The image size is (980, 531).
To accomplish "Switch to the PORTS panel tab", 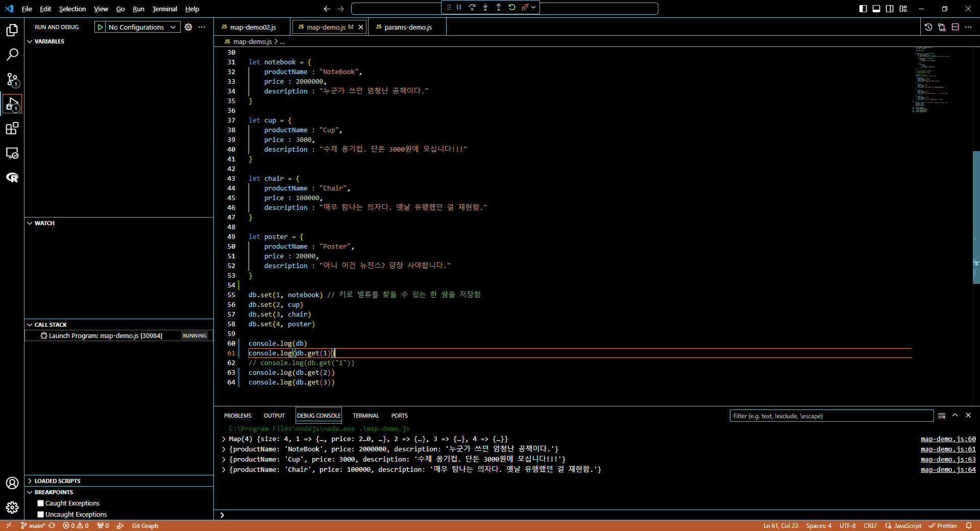I will tap(399, 416).
